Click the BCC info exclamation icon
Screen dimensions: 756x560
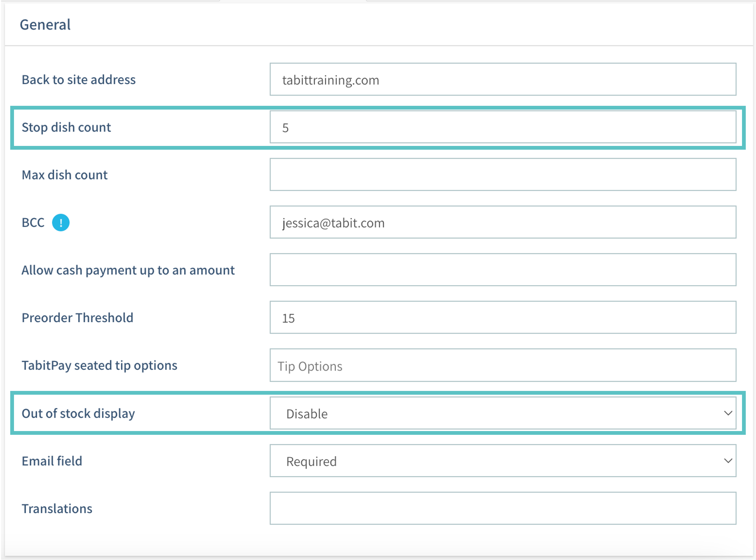(61, 223)
